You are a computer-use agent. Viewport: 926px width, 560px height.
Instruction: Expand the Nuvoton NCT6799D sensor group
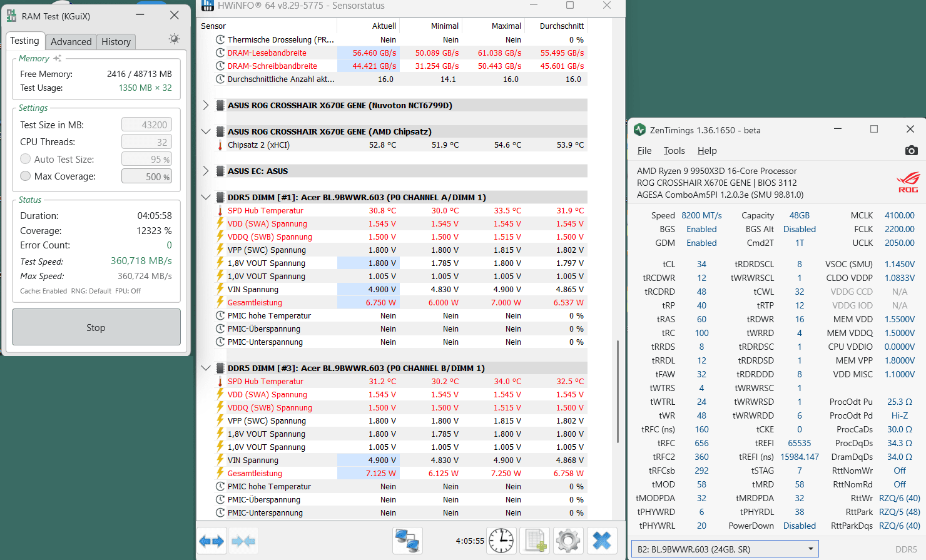[x=205, y=105]
